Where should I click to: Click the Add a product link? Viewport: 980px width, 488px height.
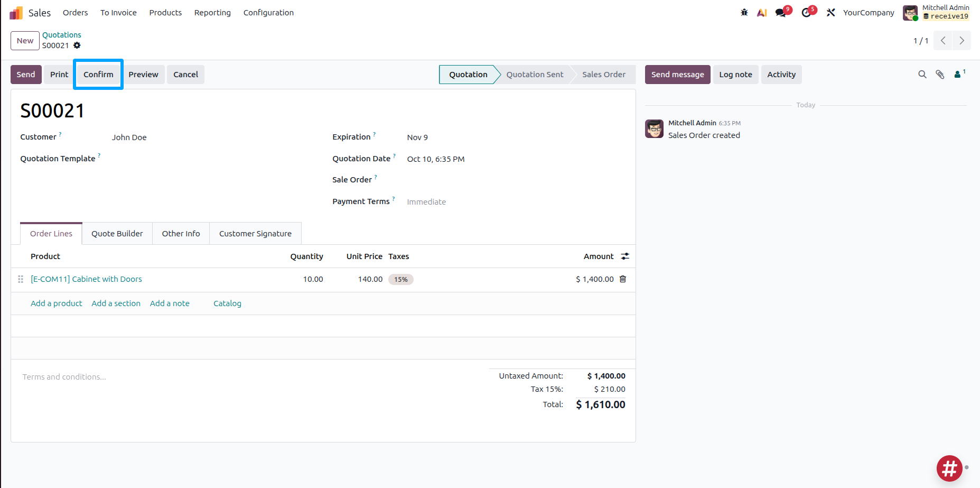(57, 303)
